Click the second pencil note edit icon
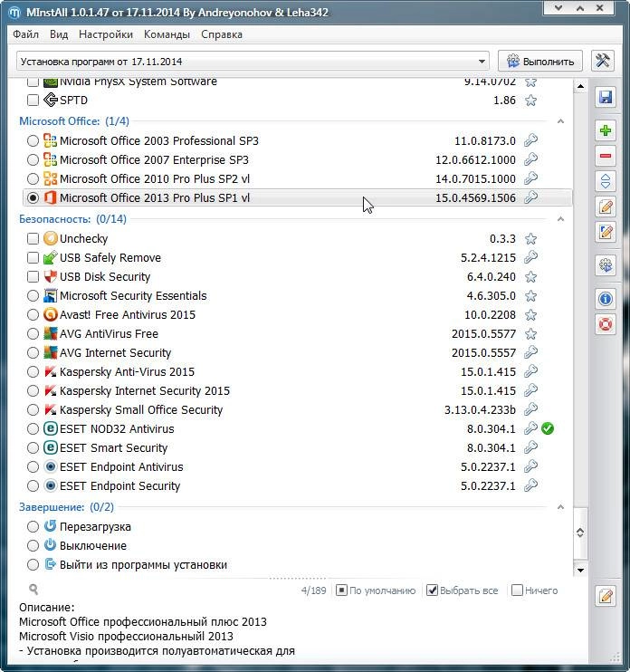This screenshot has width=630, height=672. 606,232
